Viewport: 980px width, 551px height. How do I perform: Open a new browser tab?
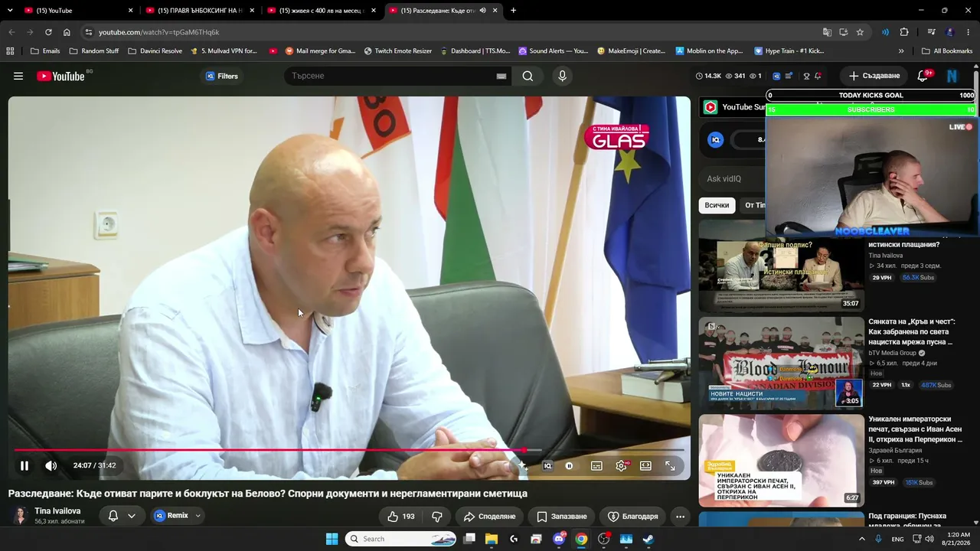(513, 11)
